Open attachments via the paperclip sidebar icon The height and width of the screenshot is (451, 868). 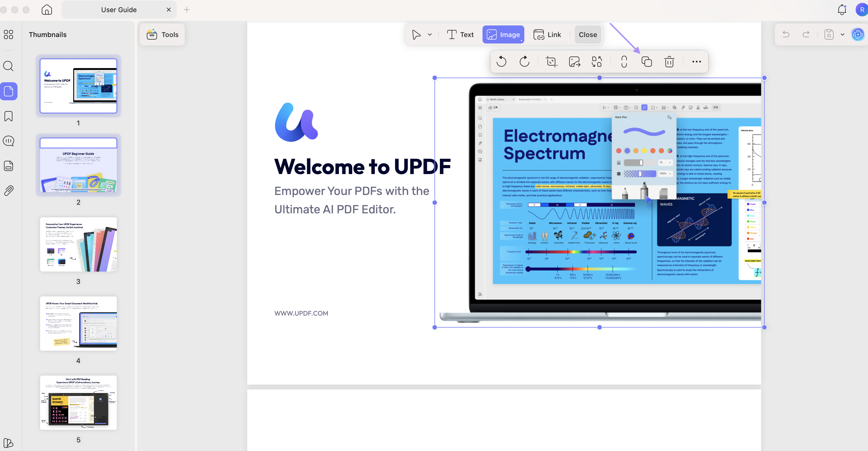tap(8, 190)
